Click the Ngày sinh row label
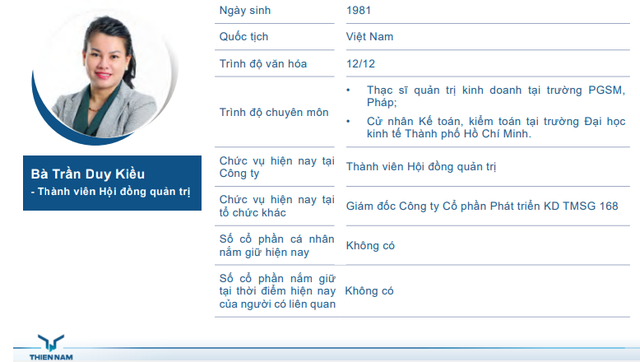Image resolution: width=640 pixels, height=362 pixels. click(x=245, y=10)
